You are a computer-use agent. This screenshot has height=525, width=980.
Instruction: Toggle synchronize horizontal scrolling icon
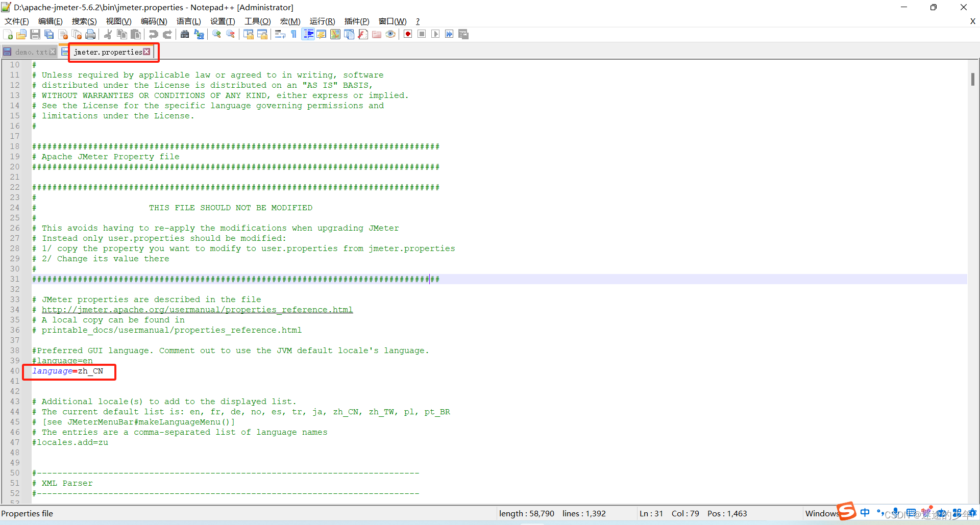(262, 34)
